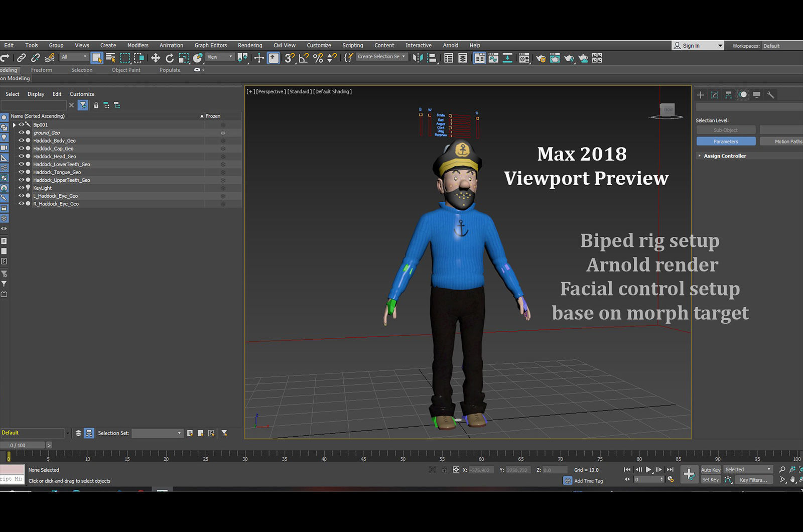This screenshot has height=532, width=803.
Task: Toggle Window/Crossing selection icon
Action: coord(139,58)
